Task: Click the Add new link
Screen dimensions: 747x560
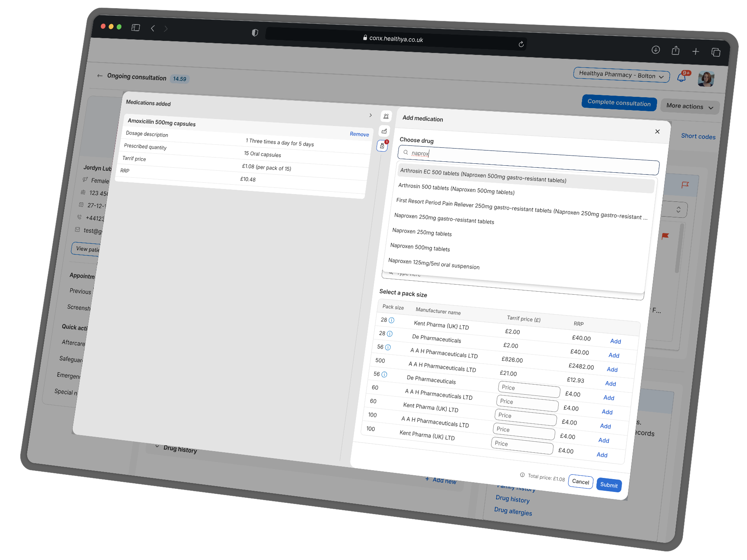Action: pyautogui.click(x=441, y=480)
